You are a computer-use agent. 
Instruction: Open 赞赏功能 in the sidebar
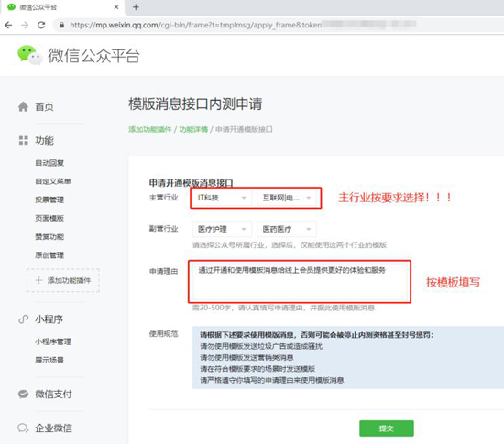[49, 236]
